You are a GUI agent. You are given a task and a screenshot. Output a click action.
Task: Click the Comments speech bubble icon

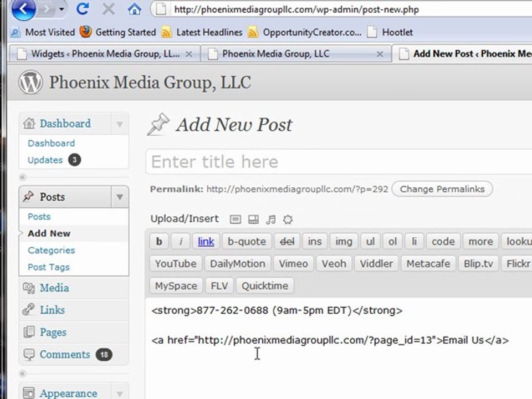pyautogui.click(x=29, y=354)
